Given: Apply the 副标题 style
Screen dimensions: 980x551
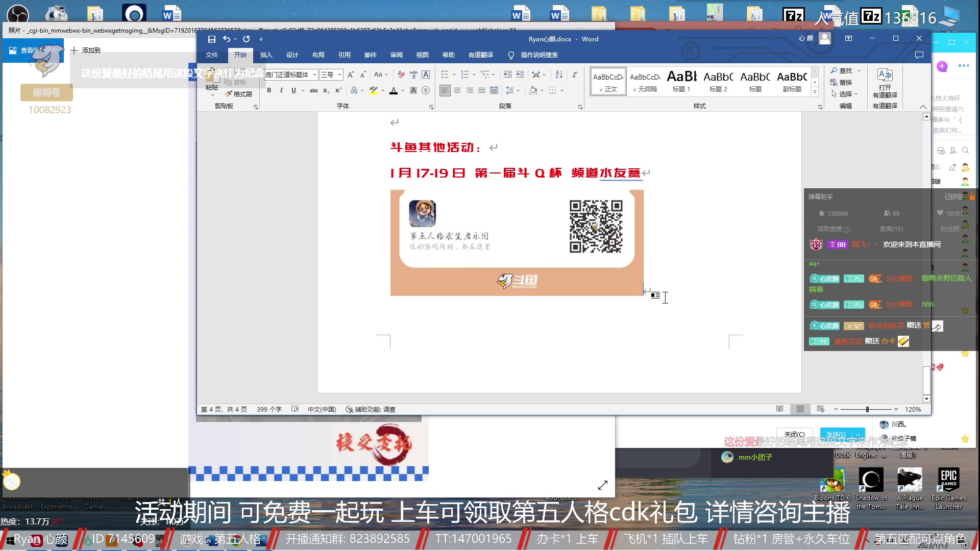Looking at the screenshot, I should pyautogui.click(x=792, y=82).
